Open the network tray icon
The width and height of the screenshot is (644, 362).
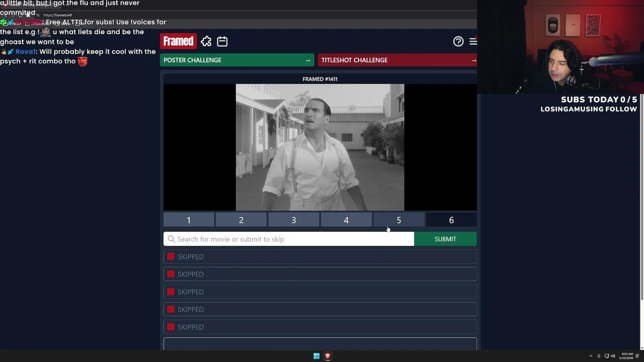point(606,356)
